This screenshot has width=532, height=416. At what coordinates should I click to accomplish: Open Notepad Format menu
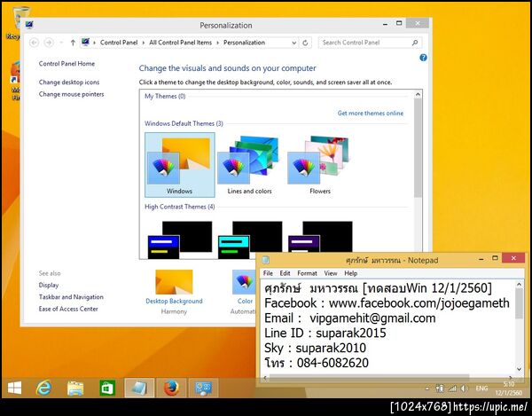(x=307, y=273)
